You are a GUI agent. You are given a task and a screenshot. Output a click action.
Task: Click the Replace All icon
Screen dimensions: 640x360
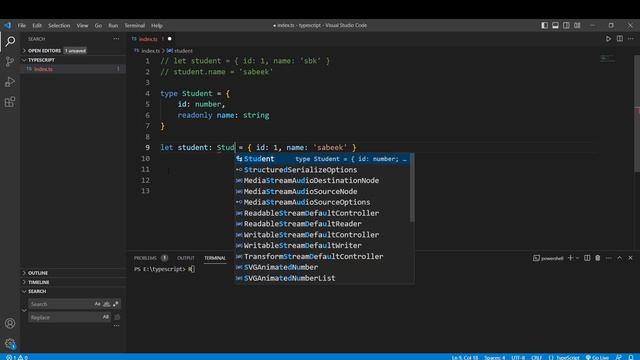(117, 317)
